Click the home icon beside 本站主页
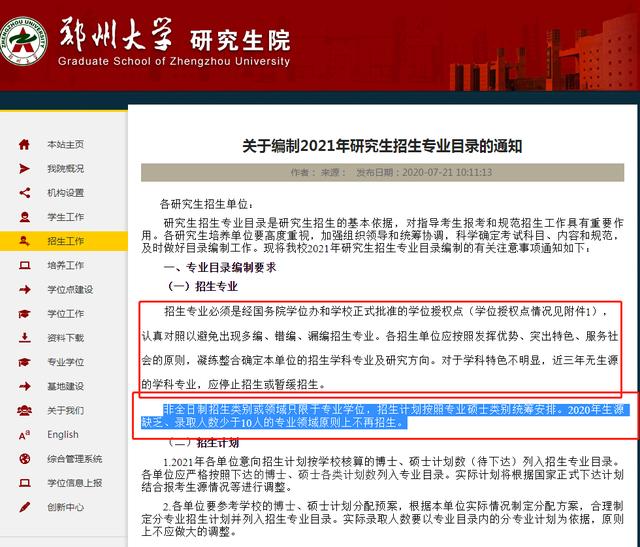Viewport: 640px width, 547px height. pyautogui.click(x=24, y=144)
